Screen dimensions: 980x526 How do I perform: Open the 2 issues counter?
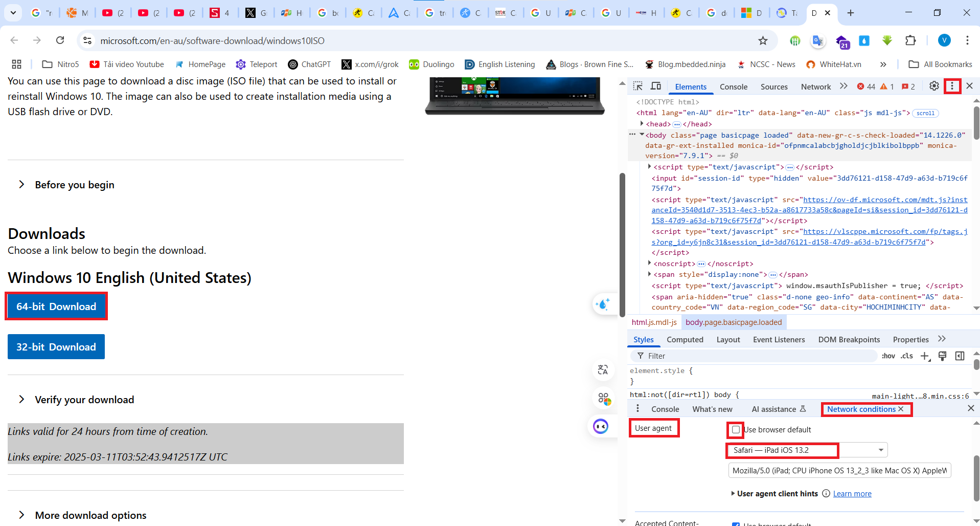pyautogui.click(x=908, y=86)
